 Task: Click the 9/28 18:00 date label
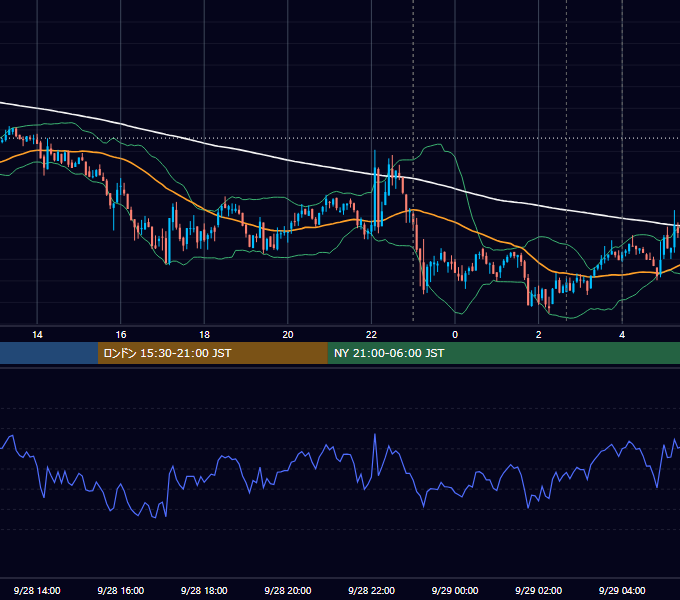pos(204,590)
